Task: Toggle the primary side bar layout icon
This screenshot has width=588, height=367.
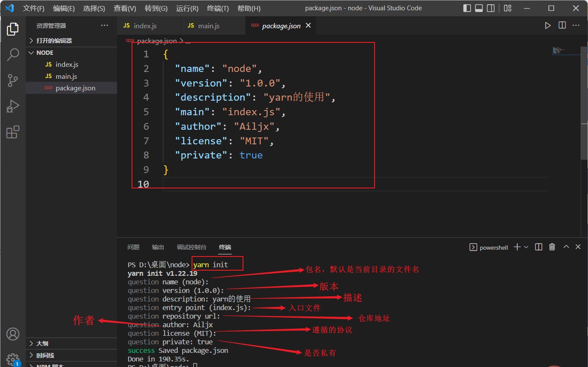Action: 468,8
